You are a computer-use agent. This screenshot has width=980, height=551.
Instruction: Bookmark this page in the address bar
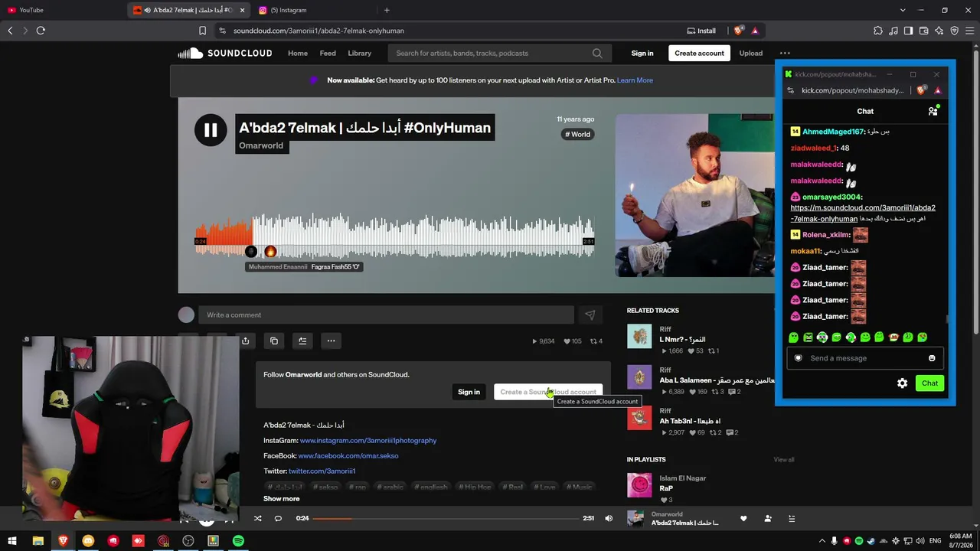[202, 31]
